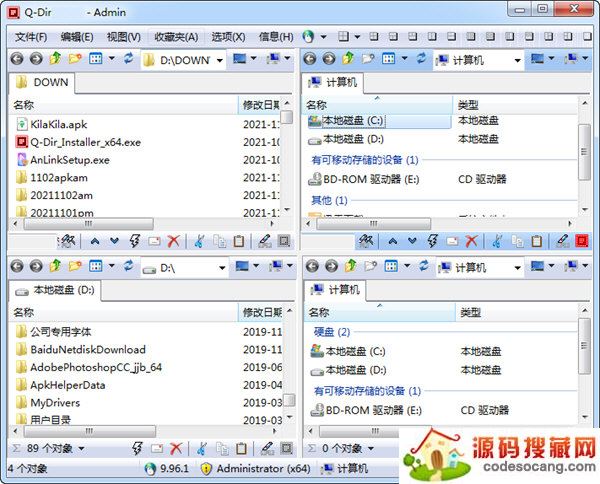This screenshot has width=600, height=484.
Task: Click the red square icon under top-right pane
Action: tap(582, 241)
